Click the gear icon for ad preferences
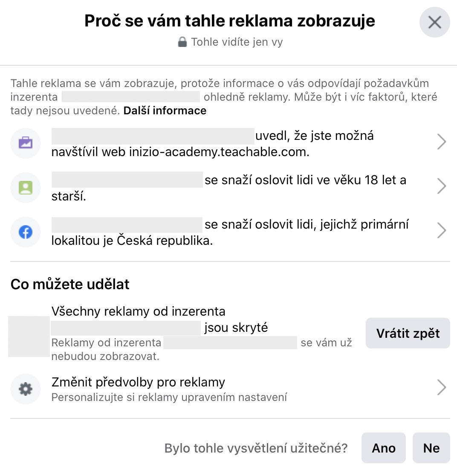The width and height of the screenshot is (457, 476). click(x=26, y=389)
